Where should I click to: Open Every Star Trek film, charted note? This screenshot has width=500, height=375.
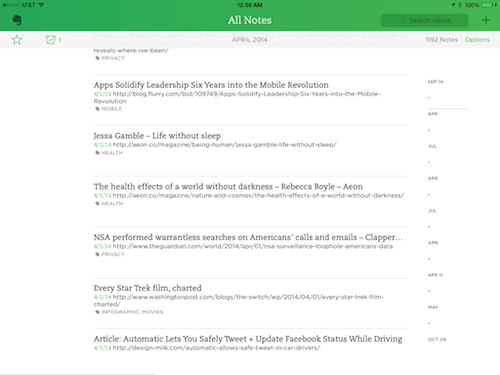click(148, 288)
